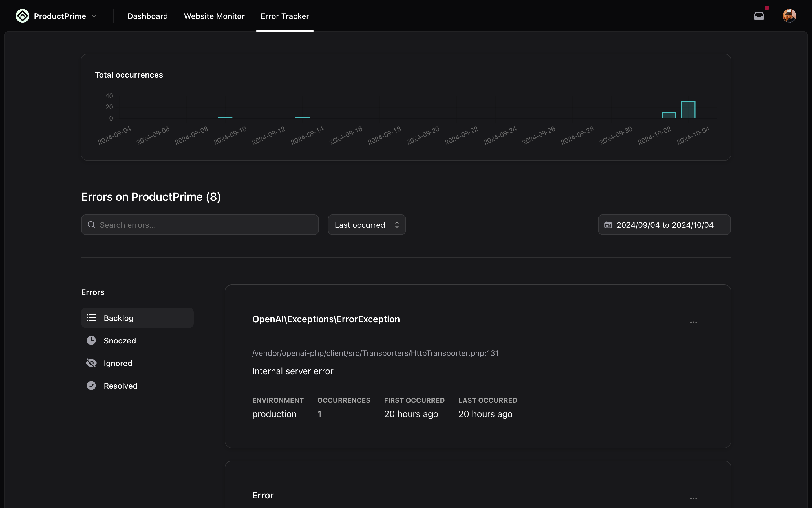Click the Backlog list icon
Image resolution: width=812 pixels, height=508 pixels.
click(91, 318)
